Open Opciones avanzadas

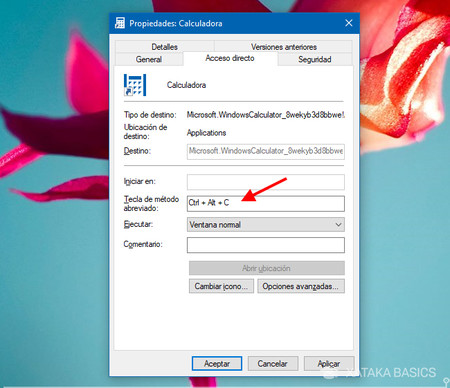pyautogui.click(x=301, y=286)
